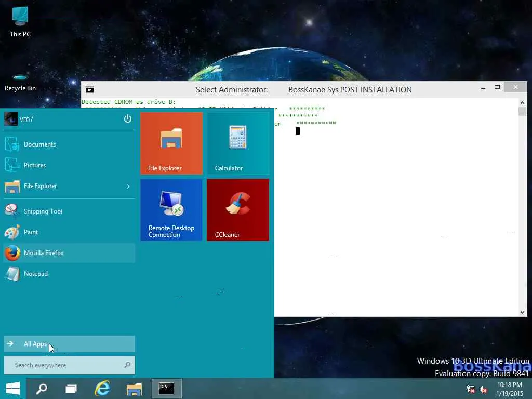Show All Apps list

pyautogui.click(x=69, y=344)
